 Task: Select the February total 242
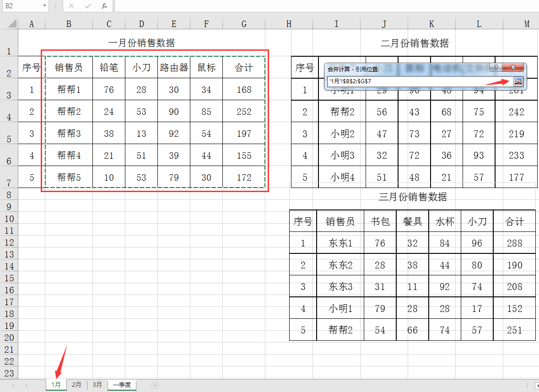[516, 112]
